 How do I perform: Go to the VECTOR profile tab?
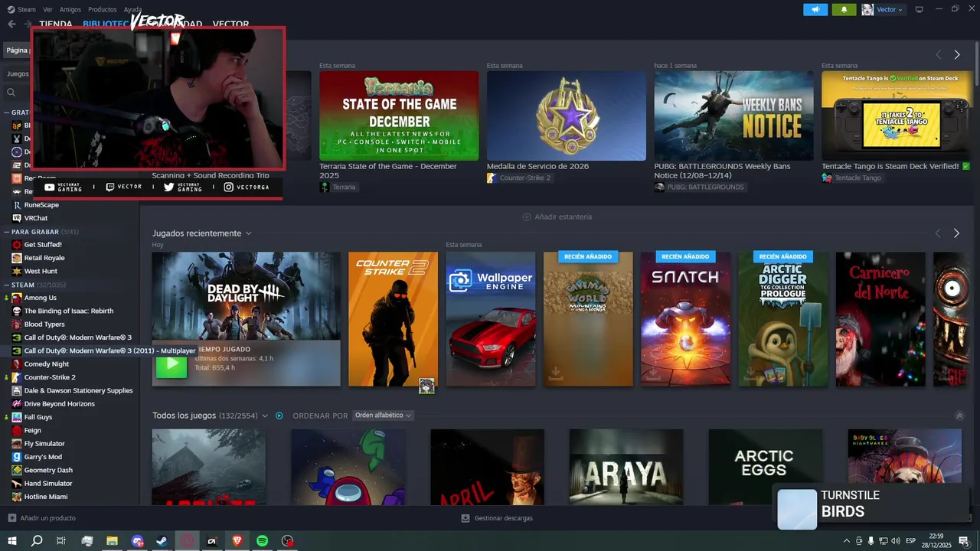[x=230, y=24]
